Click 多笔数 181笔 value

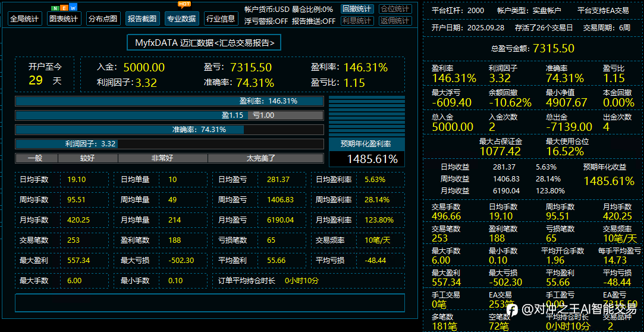pyautogui.click(x=443, y=327)
